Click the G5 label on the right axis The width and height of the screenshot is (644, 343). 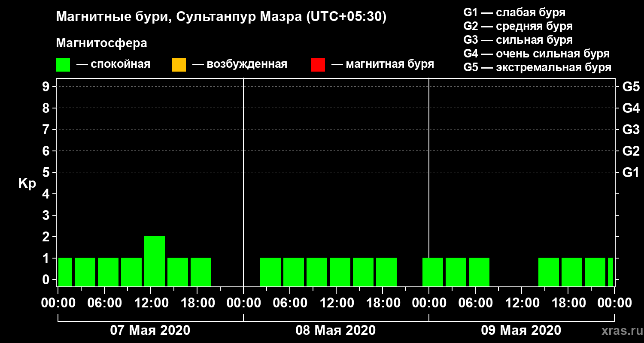click(x=631, y=87)
